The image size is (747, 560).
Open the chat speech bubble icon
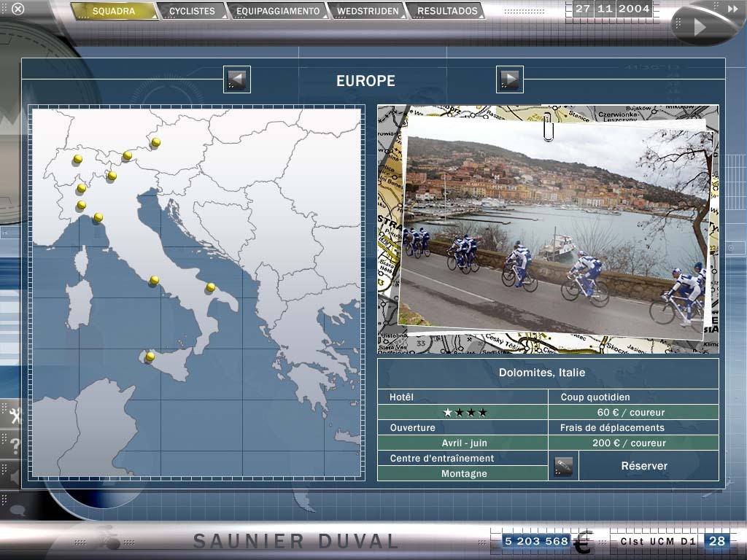[16, 510]
